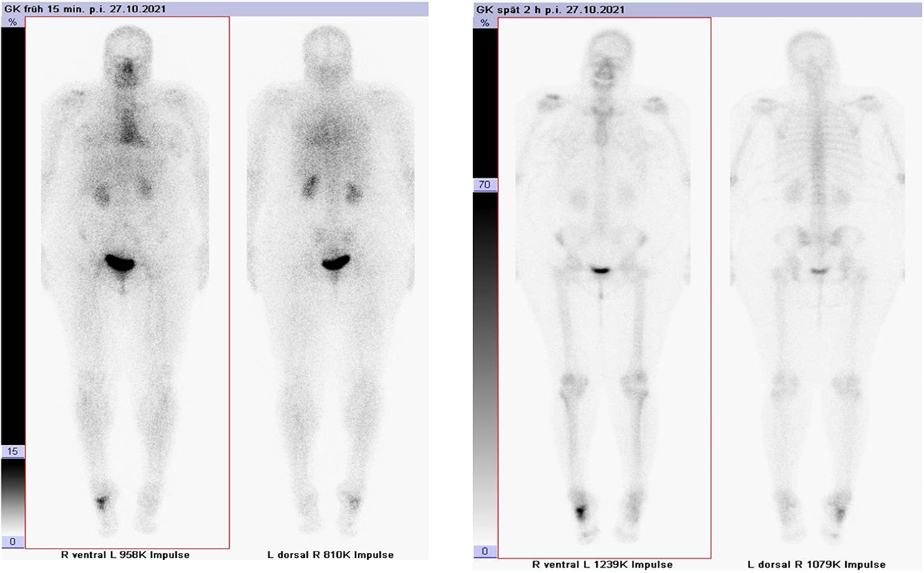The image size is (924, 573).
Task: Click the bladder hotspot in early ventral view
Action: (x=120, y=262)
